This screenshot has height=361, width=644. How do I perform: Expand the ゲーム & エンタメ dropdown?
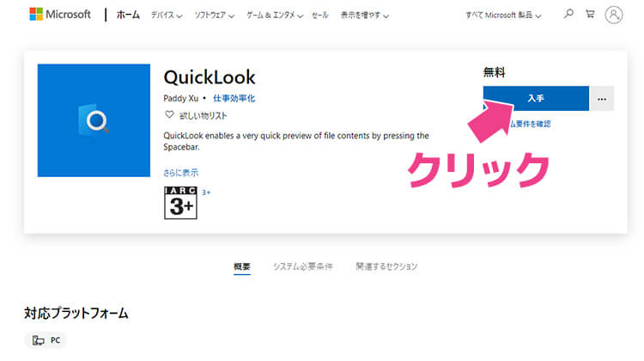tap(275, 15)
